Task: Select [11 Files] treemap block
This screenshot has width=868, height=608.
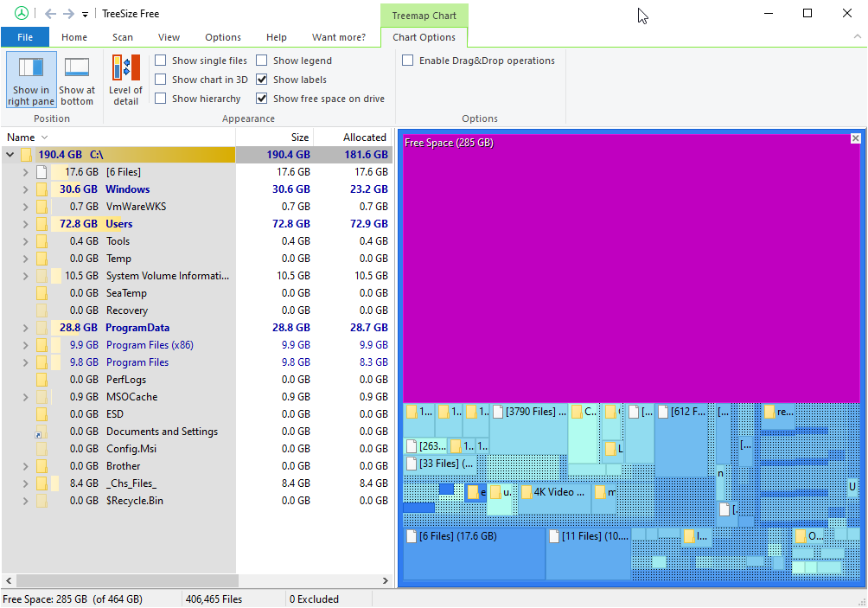Action: point(589,554)
